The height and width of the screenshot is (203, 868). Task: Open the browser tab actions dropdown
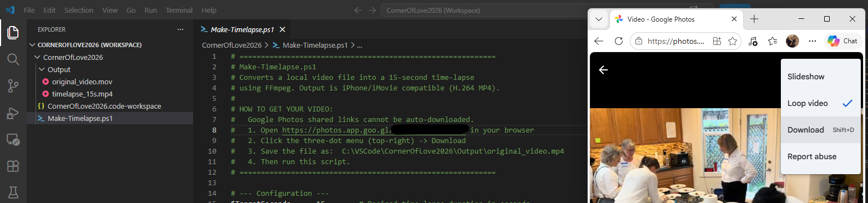pyautogui.click(x=599, y=19)
